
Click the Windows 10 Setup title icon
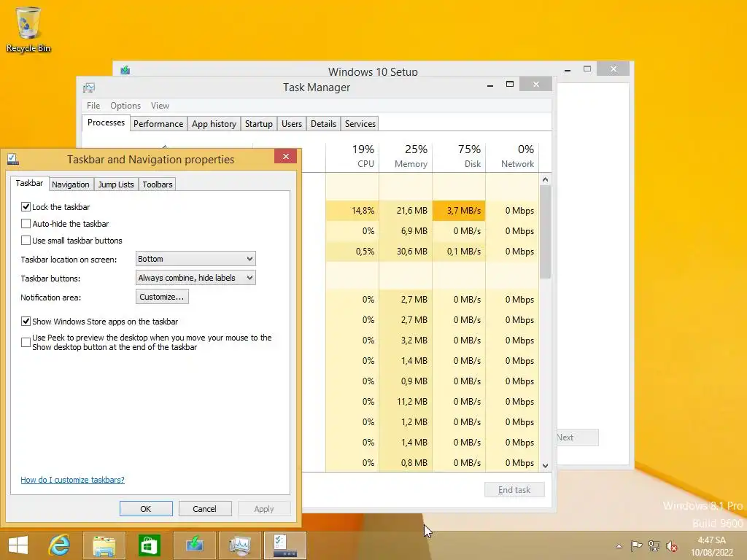tap(125, 70)
